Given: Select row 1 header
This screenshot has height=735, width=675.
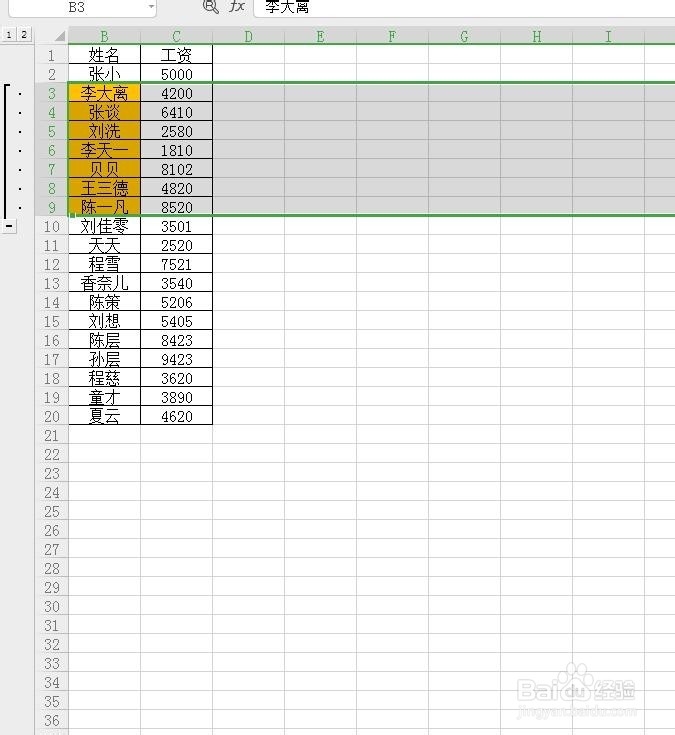Looking at the screenshot, I should (52, 55).
